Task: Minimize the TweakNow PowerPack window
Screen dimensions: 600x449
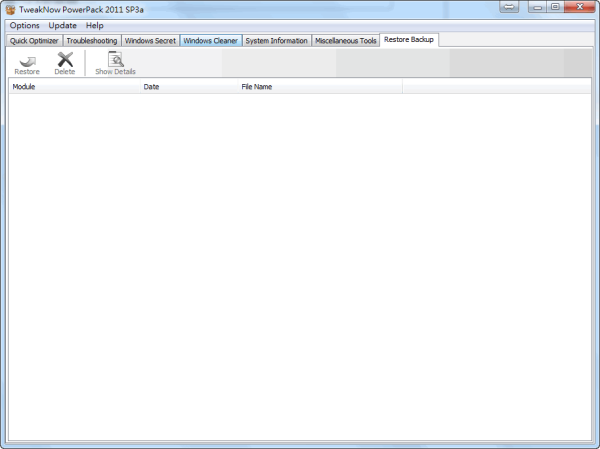Action: (538, 7)
